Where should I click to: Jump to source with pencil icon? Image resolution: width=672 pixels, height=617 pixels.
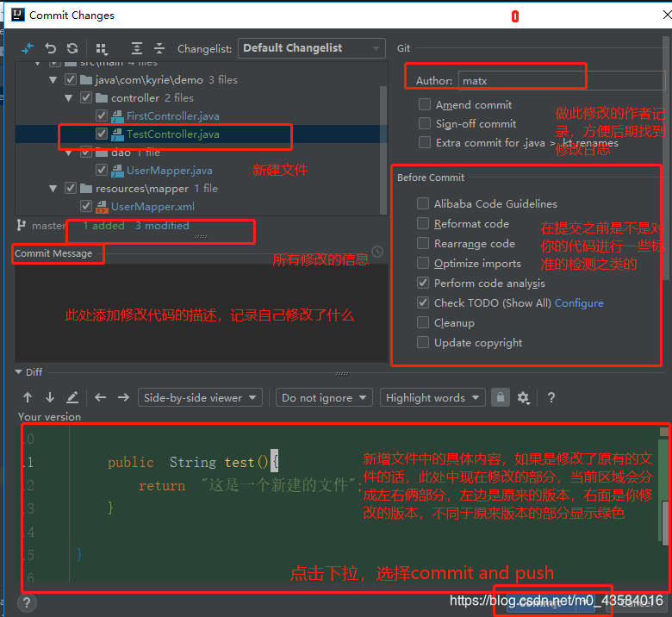72,397
